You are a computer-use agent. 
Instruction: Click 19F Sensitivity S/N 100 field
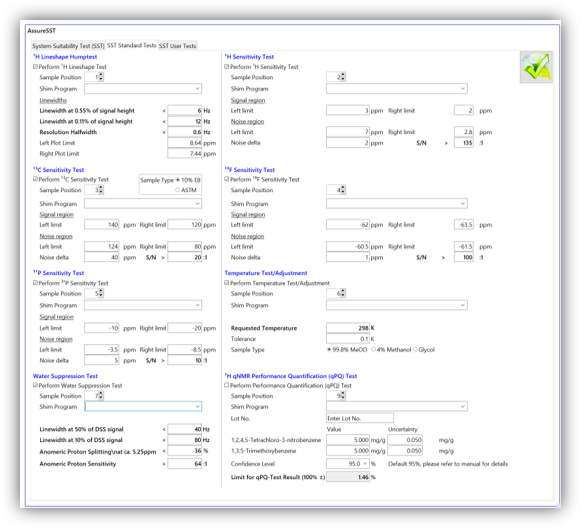point(464,257)
